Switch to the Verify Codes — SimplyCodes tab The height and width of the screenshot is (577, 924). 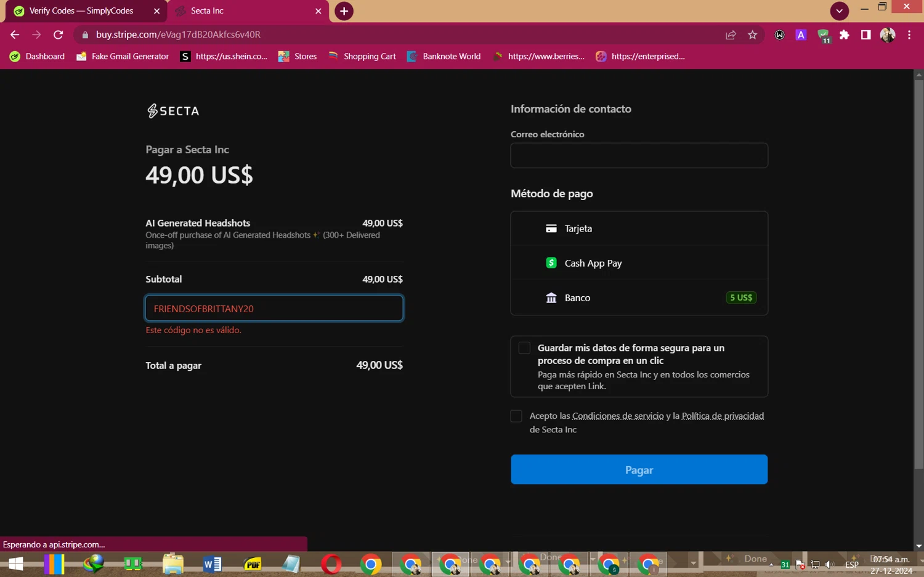81,11
